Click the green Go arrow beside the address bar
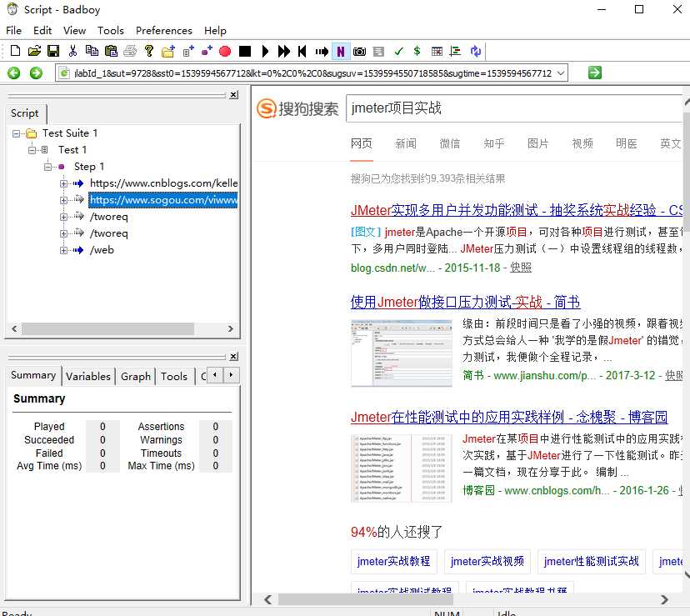The height and width of the screenshot is (616, 690). tap(594, 73)
